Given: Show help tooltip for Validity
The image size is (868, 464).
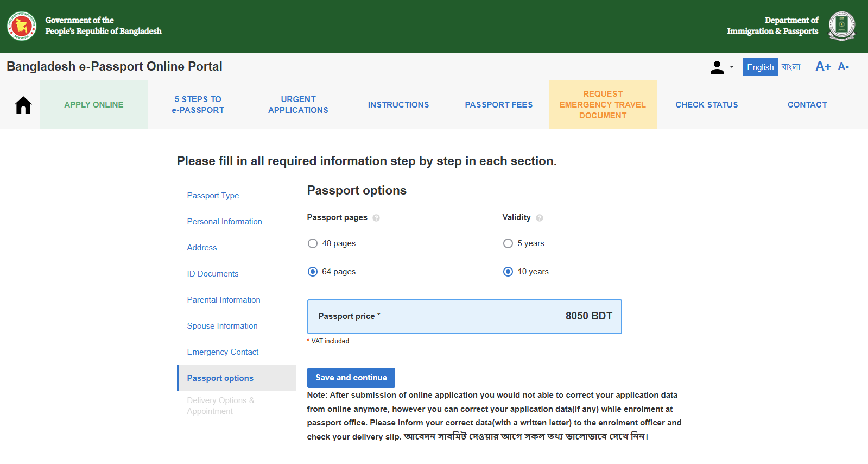Looking at the screenshot, I should click(540, 218).
